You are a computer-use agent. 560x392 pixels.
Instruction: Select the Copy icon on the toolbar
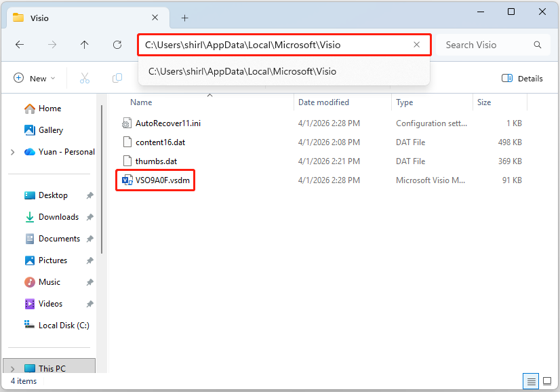coord(117,78)
